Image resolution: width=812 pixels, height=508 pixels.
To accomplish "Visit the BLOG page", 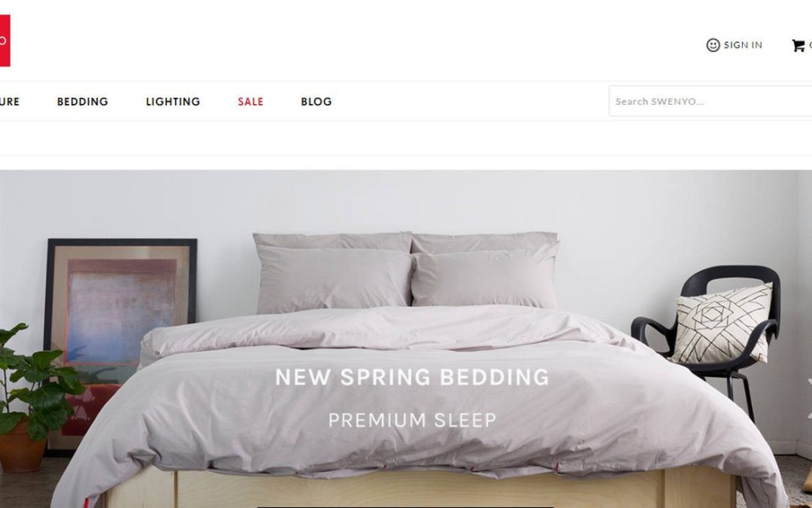I will (x=317, y=102).
